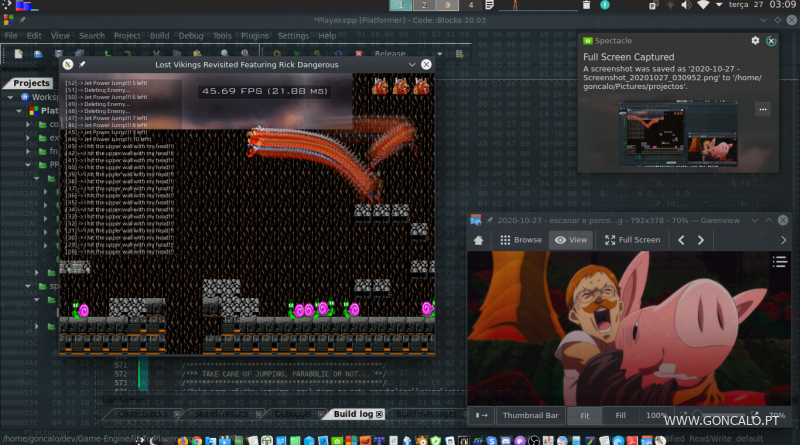This screenshot has height=445, width=800.
Task: Dismiss the Spectacle notification
Action: 771,41
